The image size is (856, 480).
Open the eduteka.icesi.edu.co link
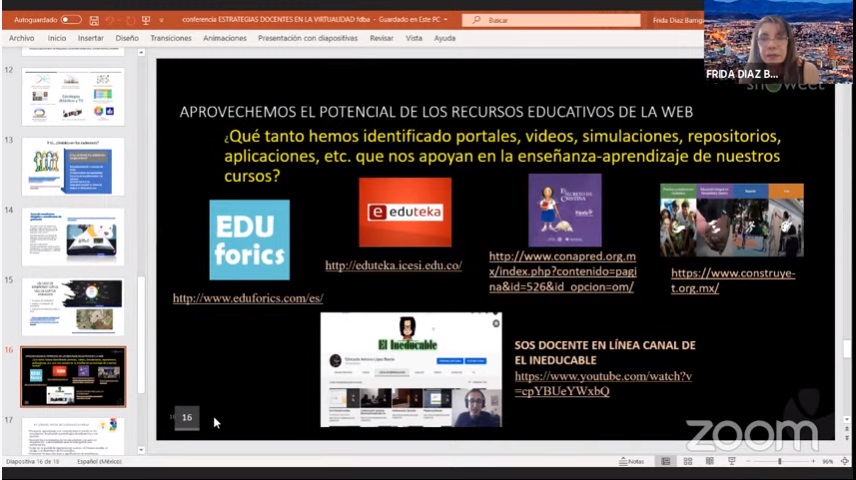[x=393, y=266]
